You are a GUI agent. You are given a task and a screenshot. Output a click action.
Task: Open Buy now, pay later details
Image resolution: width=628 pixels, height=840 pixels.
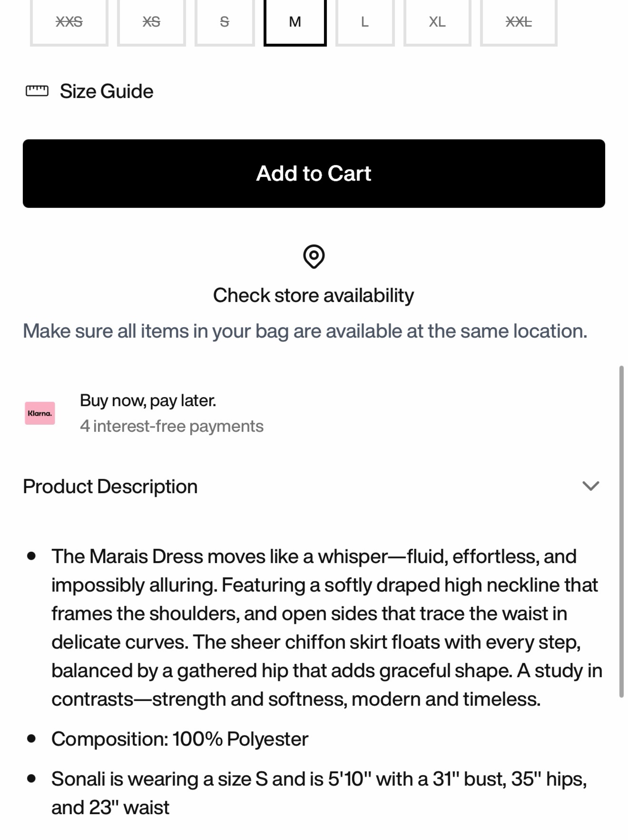[148, 401]
